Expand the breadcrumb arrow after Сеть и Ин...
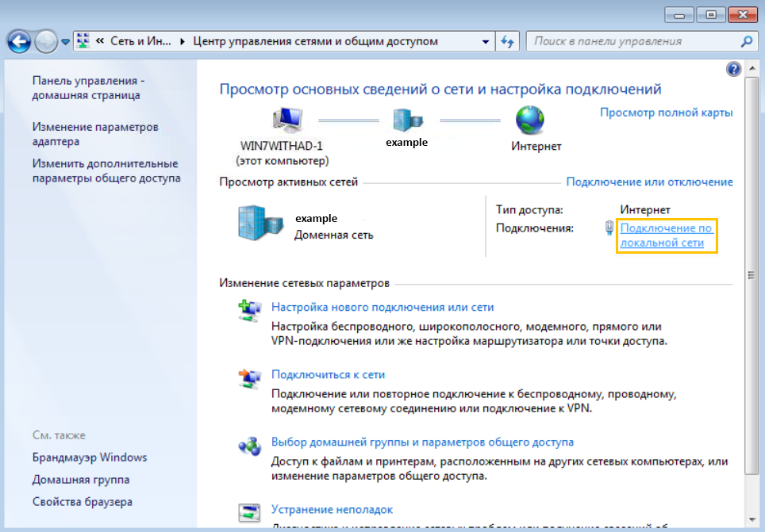 coord(183,41)
